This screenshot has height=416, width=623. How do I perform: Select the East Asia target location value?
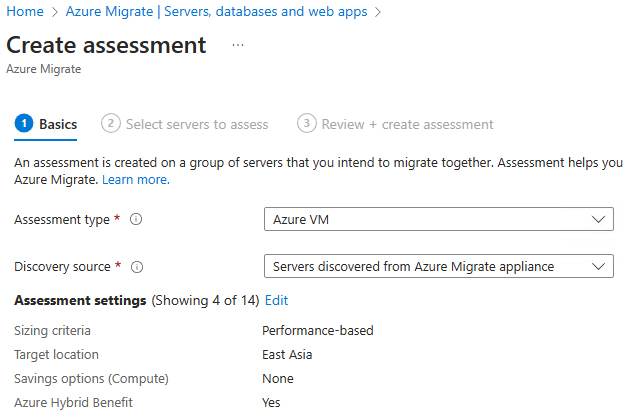click(287, 354)
